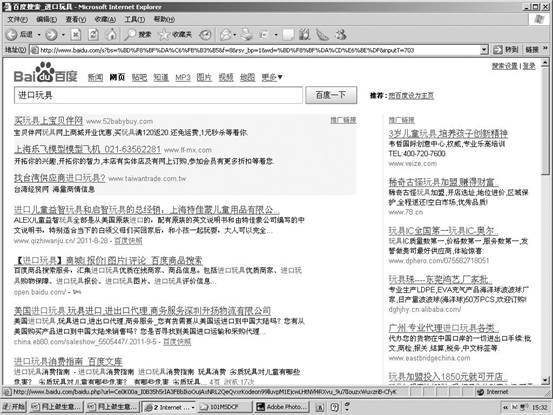The width and height of the screenshot is (553, 415).
Task: Open the 查看(V) menu
Action: click(75, 19)
